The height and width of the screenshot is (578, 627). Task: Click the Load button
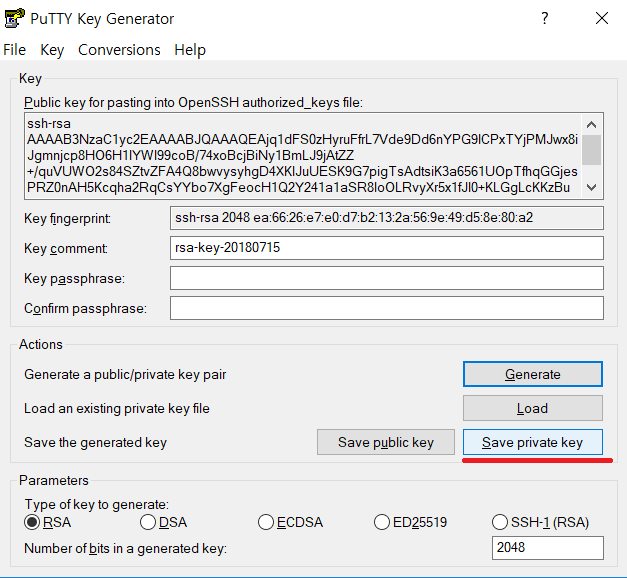coord(533,408)
